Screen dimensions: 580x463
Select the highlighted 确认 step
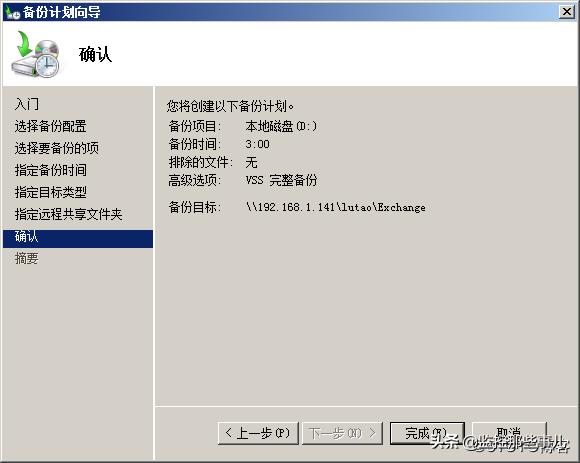[78, 239]
